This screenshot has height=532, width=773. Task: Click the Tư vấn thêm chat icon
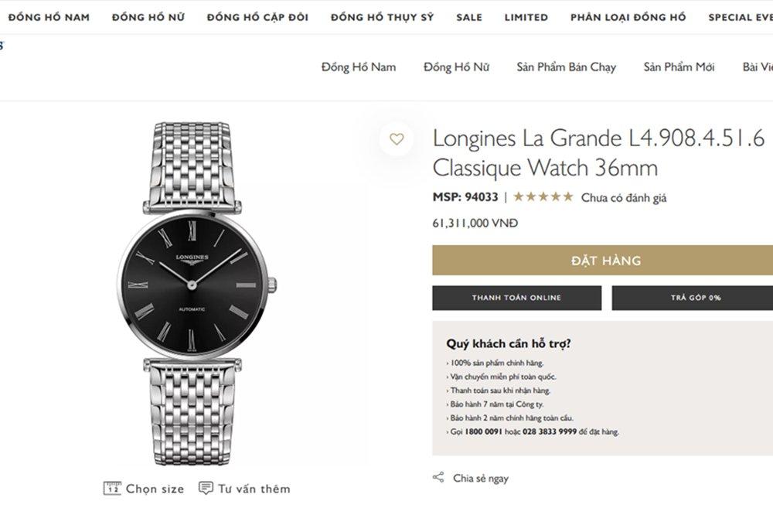(206, 488)
